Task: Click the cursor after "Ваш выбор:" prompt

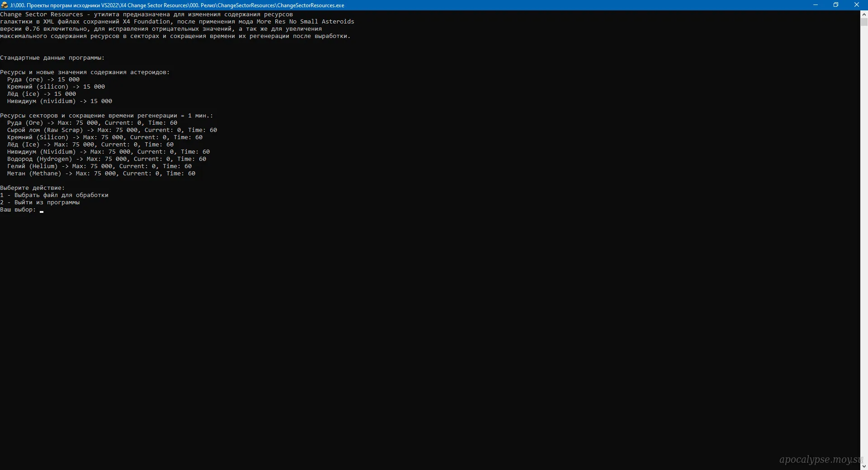Action: point(42,210)
